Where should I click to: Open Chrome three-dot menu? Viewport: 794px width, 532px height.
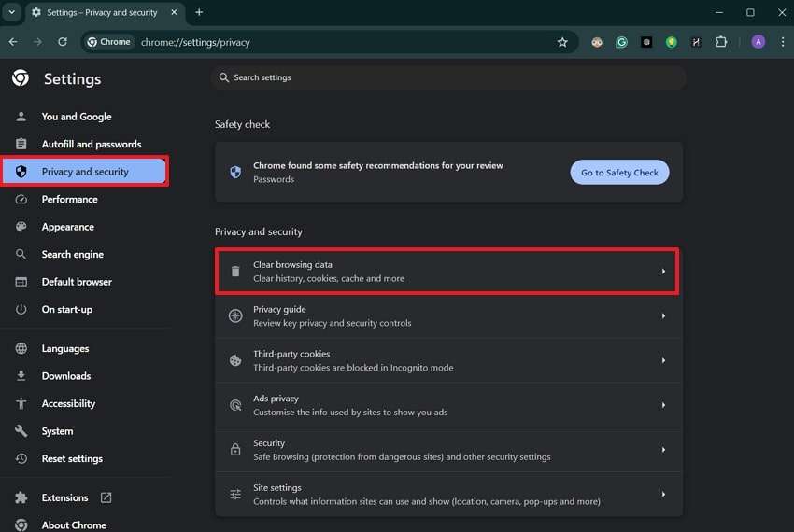coord(783,42)
